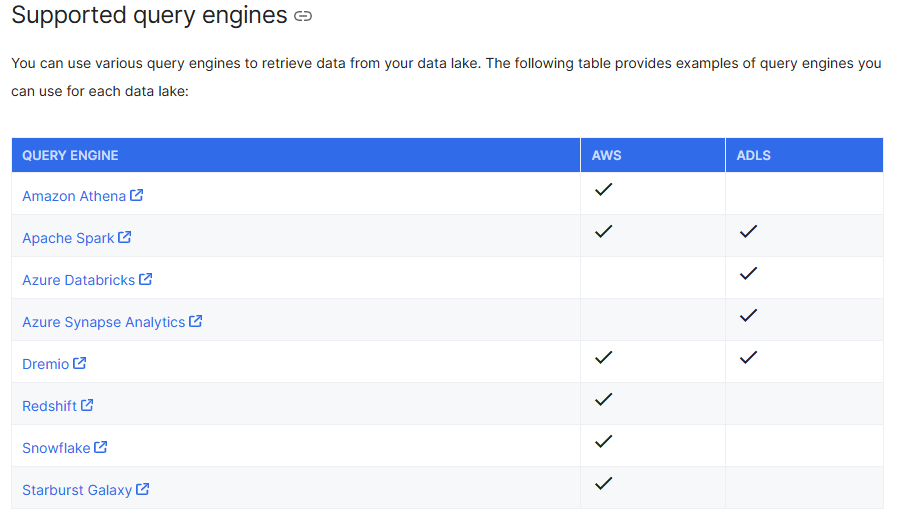Open the Apache Spark link
Screen dimensions: 901x528
pos(68,239)
